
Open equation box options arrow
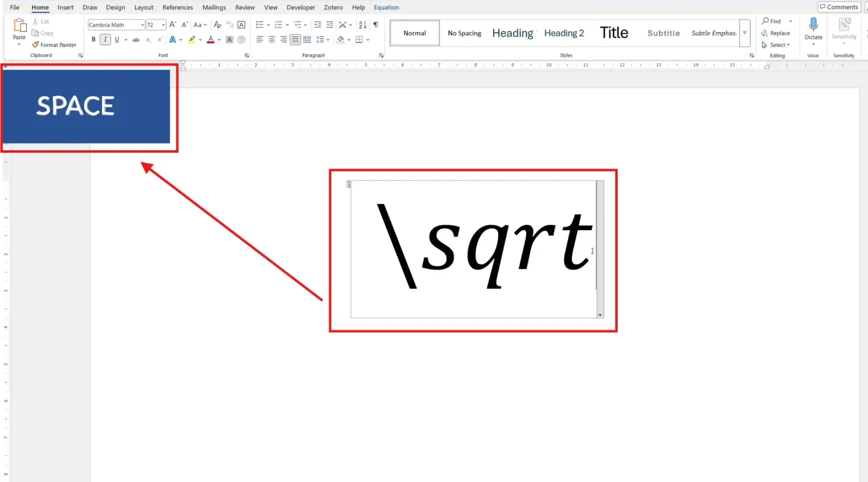click(x=600, y=315)
